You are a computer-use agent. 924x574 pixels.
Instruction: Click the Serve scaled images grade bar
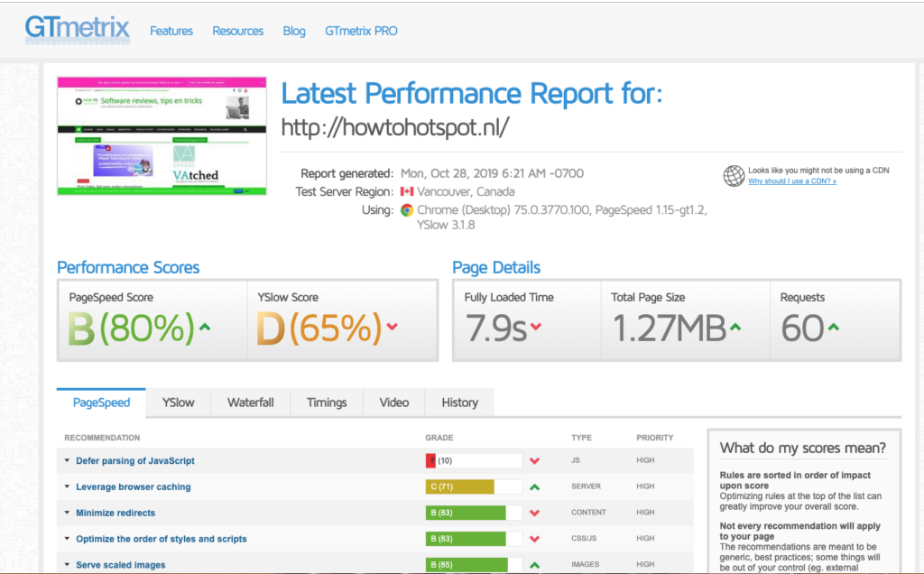473,565
